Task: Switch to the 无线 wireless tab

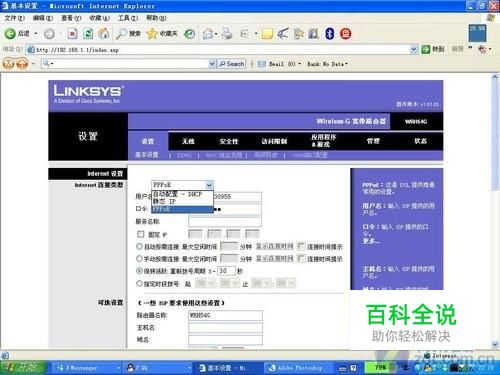Action: (x=188, y=141)
